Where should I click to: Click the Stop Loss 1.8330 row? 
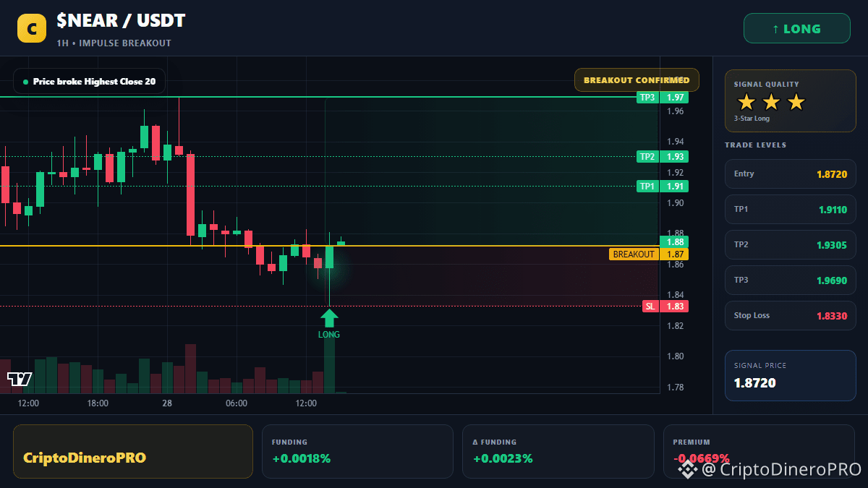tap(791, 315)
